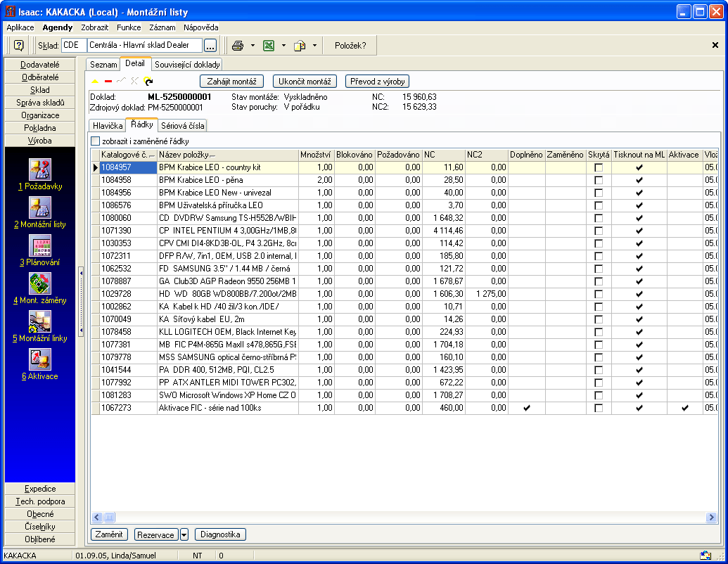Click the Excel export icon

(x=269, y=46)
